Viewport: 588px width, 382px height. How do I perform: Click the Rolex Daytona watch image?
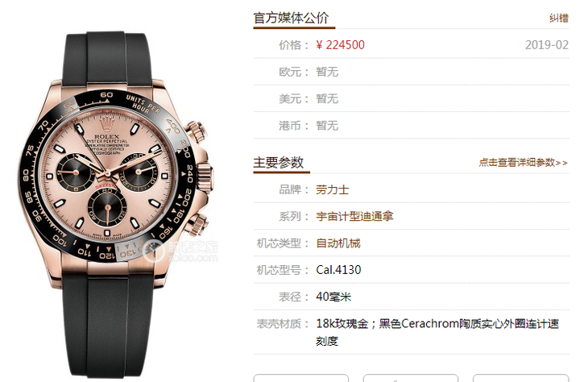coord(116,205)
